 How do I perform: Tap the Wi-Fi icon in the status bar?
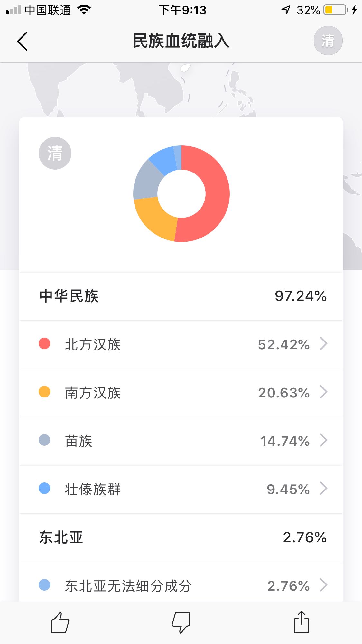84,10
